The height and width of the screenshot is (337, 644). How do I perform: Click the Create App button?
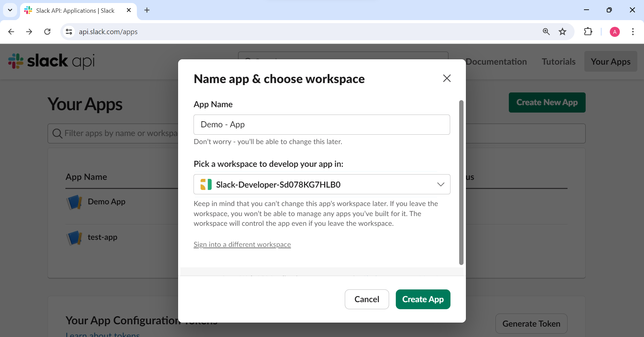(423, 299)
